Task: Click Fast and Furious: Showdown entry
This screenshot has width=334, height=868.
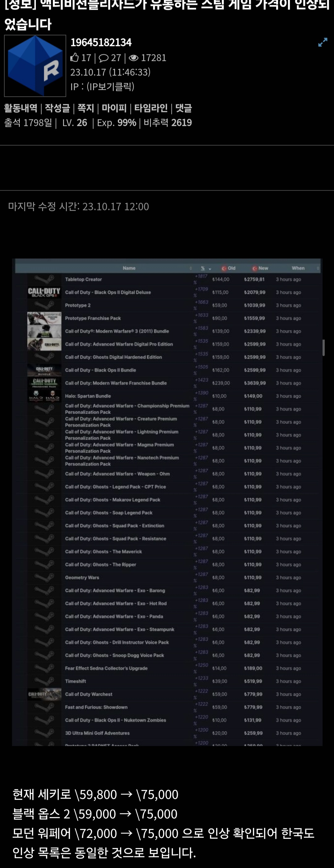Action: (x=96, y=707)
